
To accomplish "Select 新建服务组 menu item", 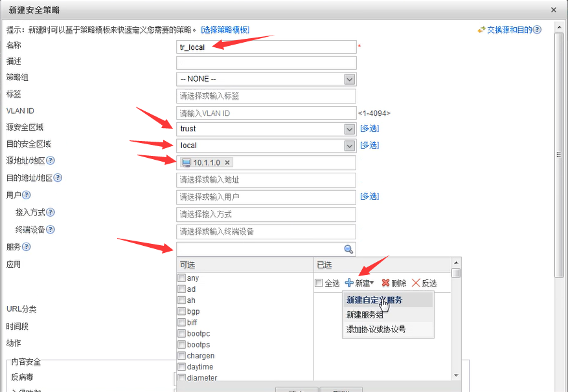I will pyautogui.click(x=387, y=315).
